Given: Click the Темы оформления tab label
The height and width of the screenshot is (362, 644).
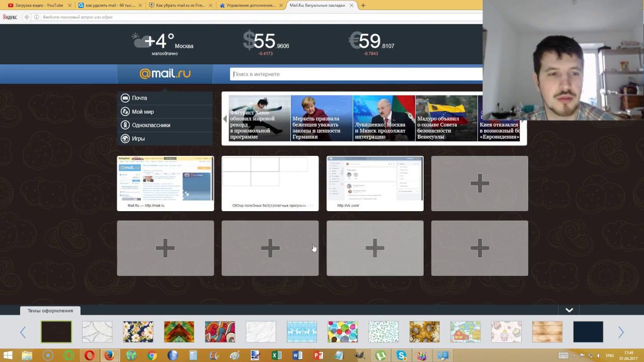Looking at the screenshot, I should coord(50,311).
